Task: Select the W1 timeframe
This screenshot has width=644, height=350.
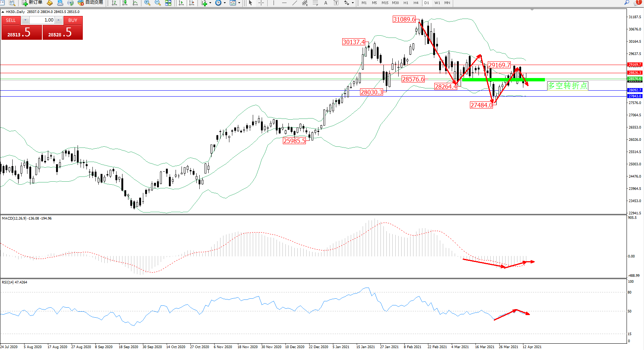Action: [x=437, y=3]
